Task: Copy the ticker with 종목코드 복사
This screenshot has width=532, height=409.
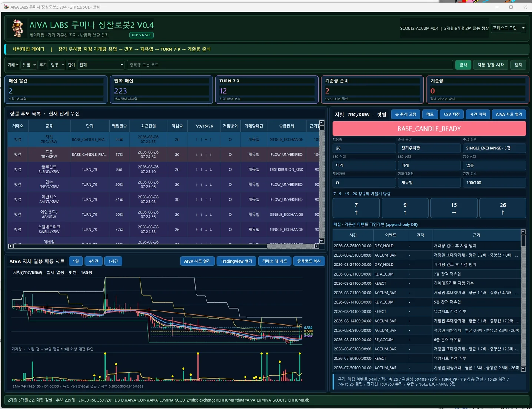Action: pyautogui.click(x=309, y=261)
